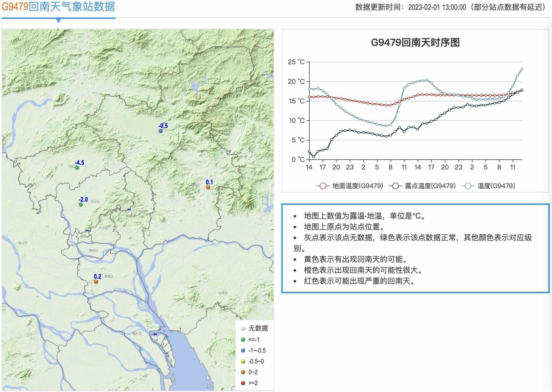Image resolution: width=552 pixels, height=392 pixels.
Task: Click the green <=-1 legend swatch
Action: point(243,340)
